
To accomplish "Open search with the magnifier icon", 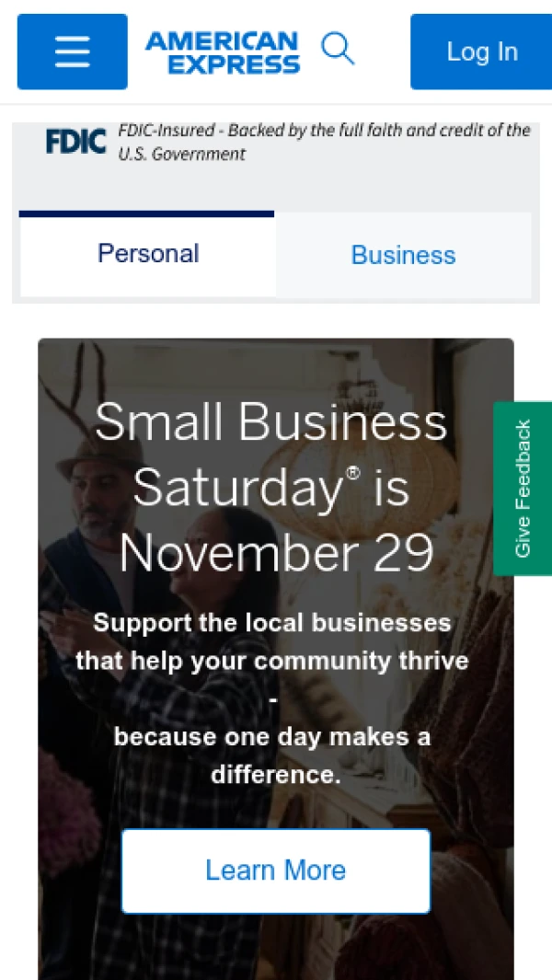I will tap(338, 49).
